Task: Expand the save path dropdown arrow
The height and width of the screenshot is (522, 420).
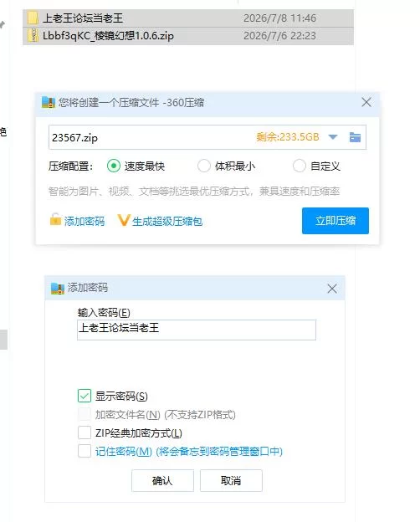Action: [x=333, y=137]
